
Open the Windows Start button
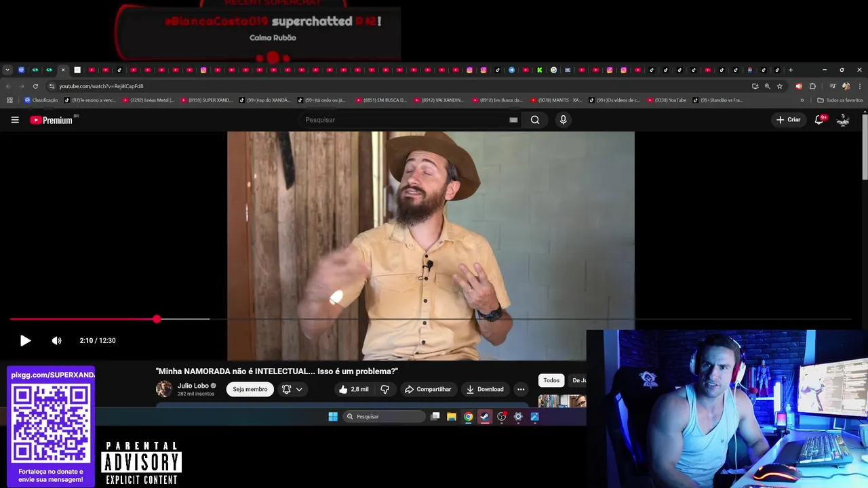(333, 417)
